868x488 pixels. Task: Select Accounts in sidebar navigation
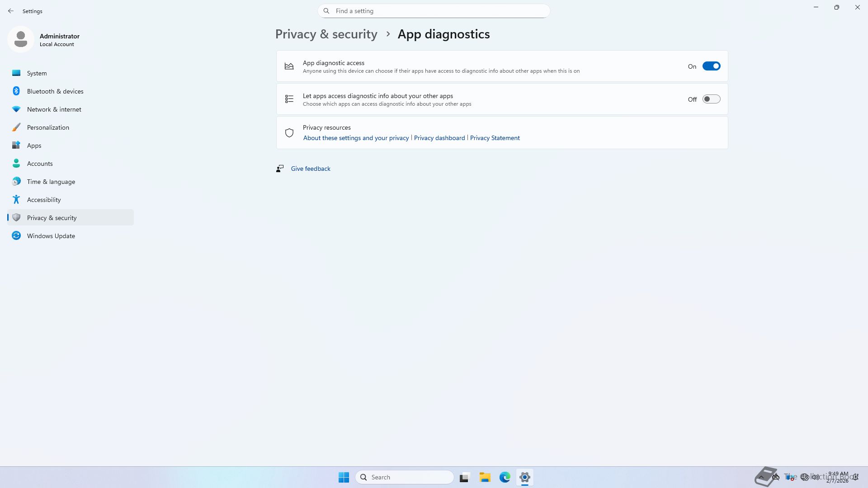[x=40, y=164]
